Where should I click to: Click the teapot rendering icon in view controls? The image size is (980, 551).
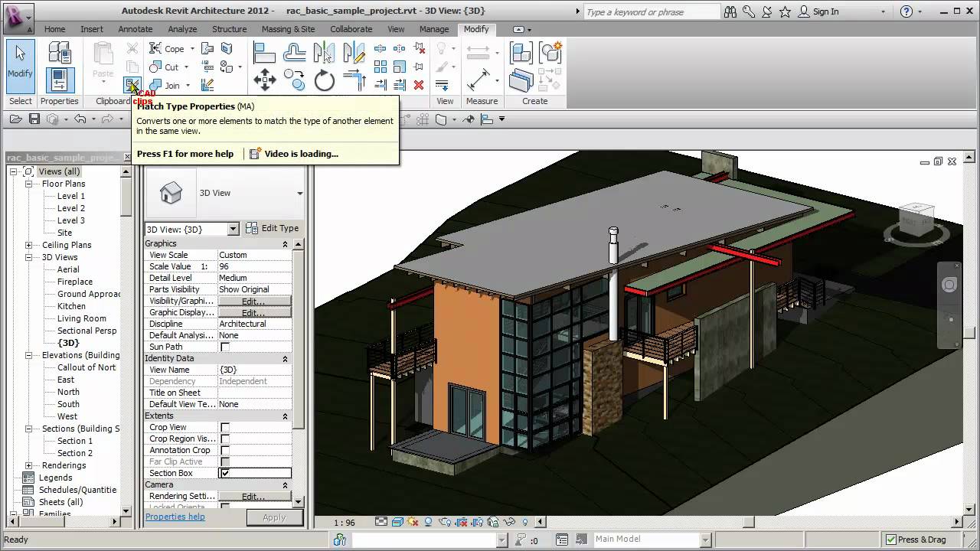pyautogui.click(x=445, y=521)
